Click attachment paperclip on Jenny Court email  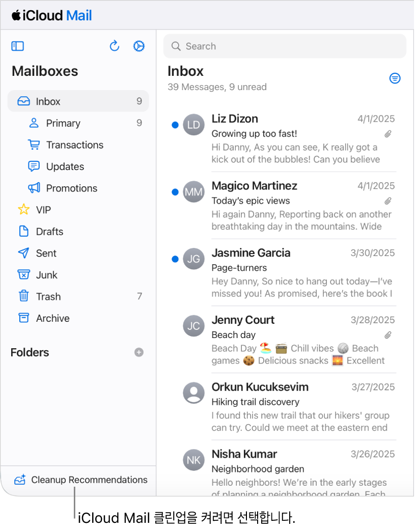click(x=388, y=335)
